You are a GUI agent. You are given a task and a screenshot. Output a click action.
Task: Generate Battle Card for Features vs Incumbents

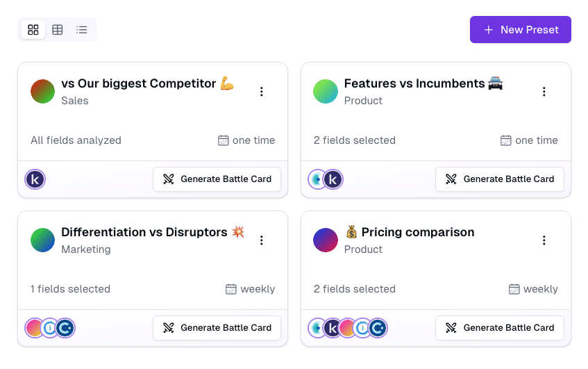click(x=500, y=179)
